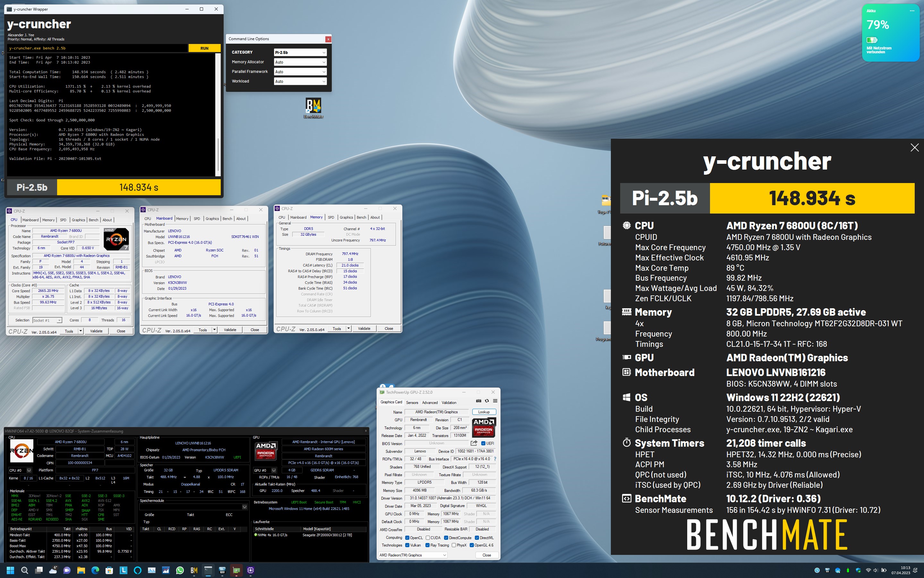Open the Workload dropdown
Viewport: 924px width, 578px height.
pos(300,81)
